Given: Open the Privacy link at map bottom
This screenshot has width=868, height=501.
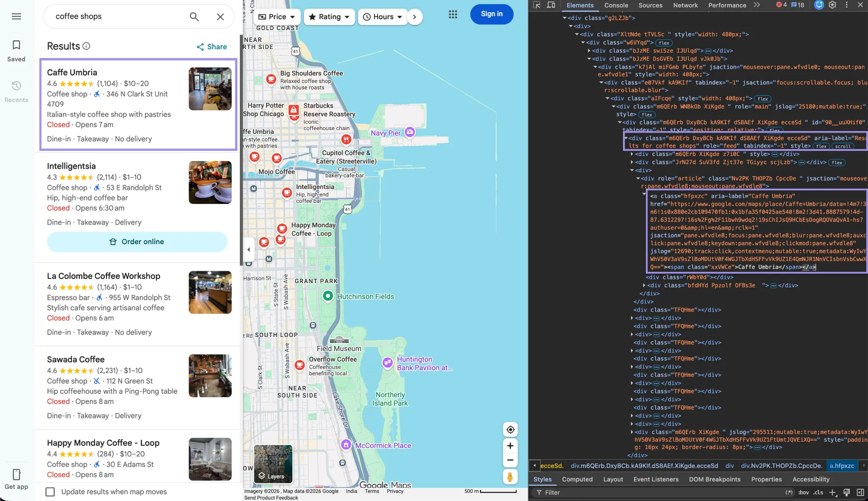Looking at the screenshot, I should click(395, 491).
